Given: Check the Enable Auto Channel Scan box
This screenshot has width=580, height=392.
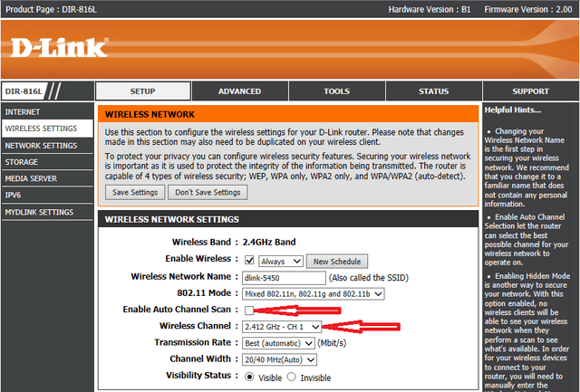Looking at the screenshot, I should [x=249, y=311].
